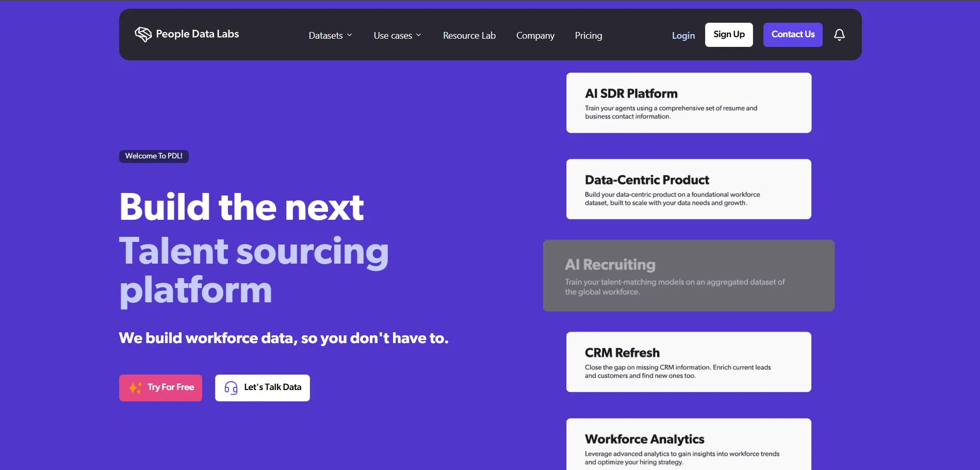Screen dimensions: 980x470
Task: Select the Data-Centric Product card
Action: 689,189
